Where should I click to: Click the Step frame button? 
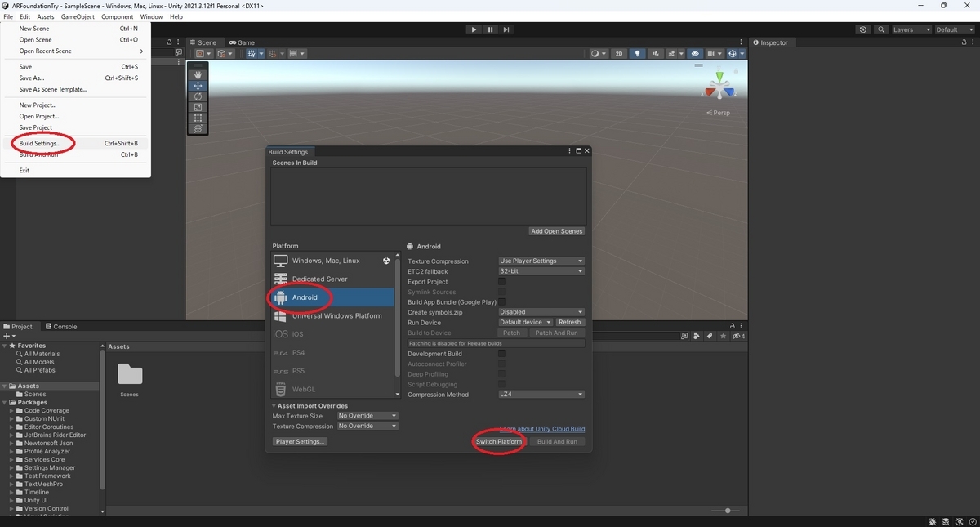(506, 29)
